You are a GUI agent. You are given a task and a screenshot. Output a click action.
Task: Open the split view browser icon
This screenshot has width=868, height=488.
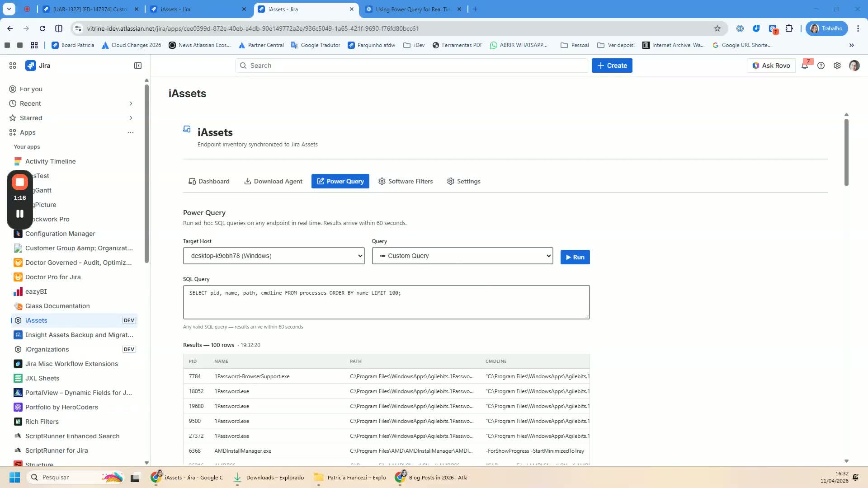click(x=59, y=28)
